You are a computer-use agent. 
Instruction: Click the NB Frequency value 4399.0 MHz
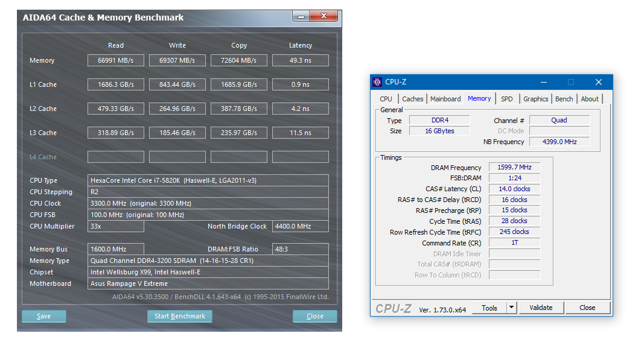[x=560, y=142]
